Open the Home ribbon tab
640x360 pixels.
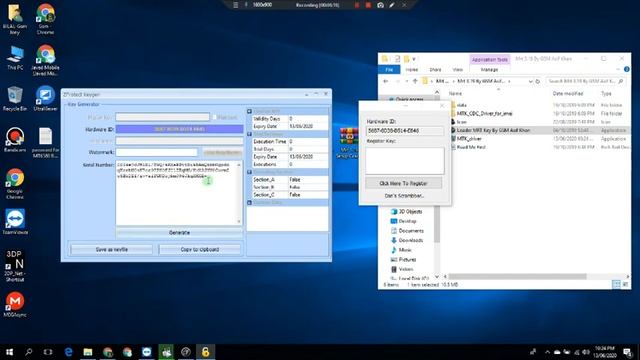click(411, 70)
